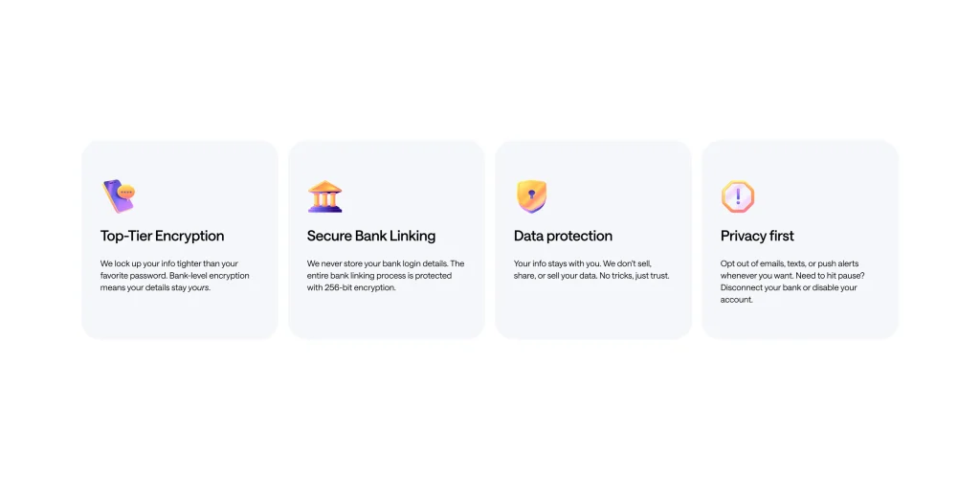Viewport: 980px width, 479px height.
Task: Click the octagon exclamation mark icon
Action: click(x=738, y=196)
